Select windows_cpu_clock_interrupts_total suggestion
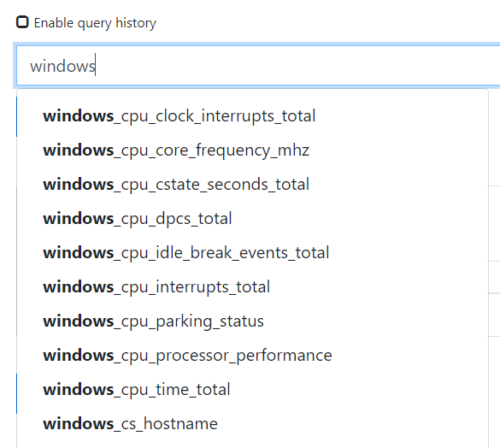Screen dimensions: 500x448 coord(252,115)
